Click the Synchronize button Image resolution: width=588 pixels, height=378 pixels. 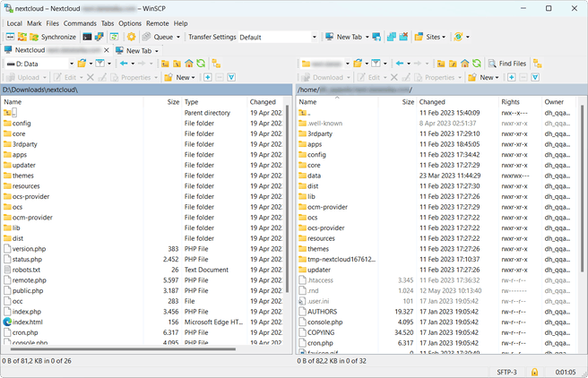53,37
